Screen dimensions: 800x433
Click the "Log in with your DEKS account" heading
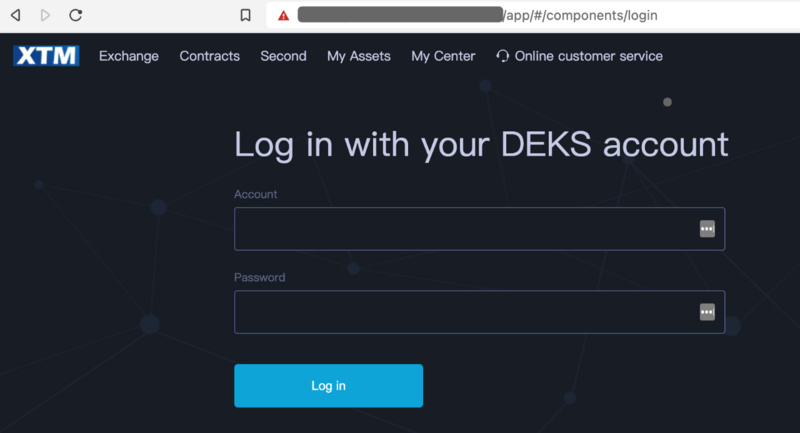(481, 144)
